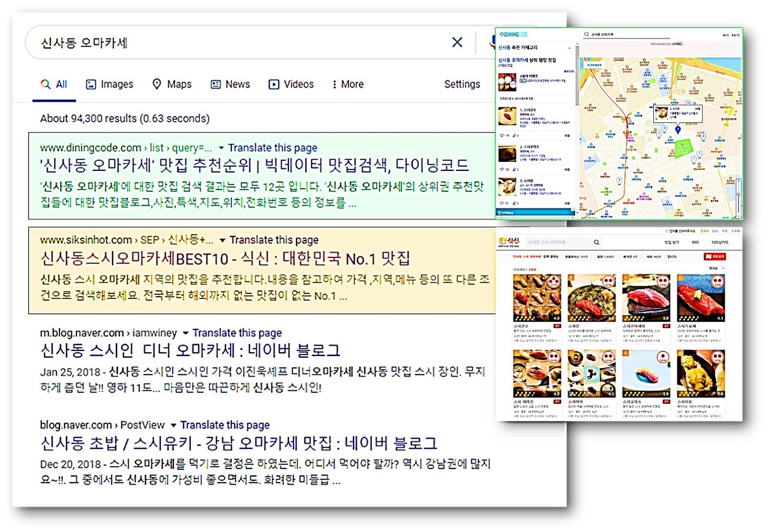The height and width of the screenshot is (532, 768).
Task: Click the Google search input field
Action: pyautogui.click(x=240, y=43)
